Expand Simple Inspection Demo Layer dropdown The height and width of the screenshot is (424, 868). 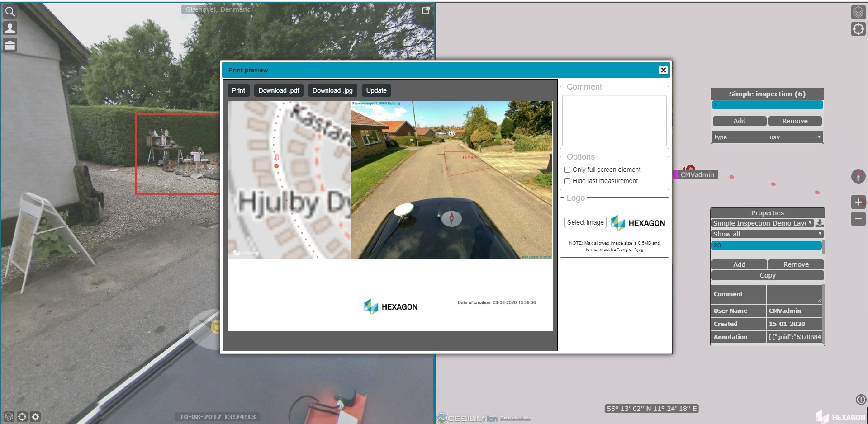(x=762, y=223)
